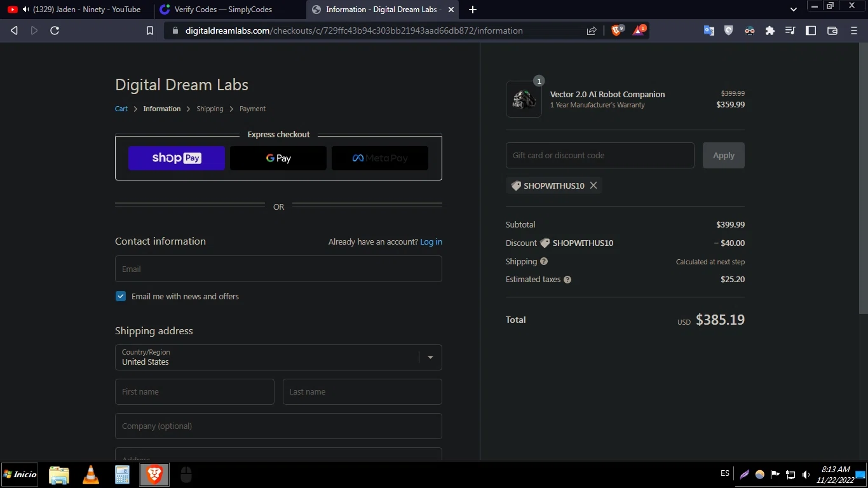The width and height of the screenshot is (868, 488).
Task: Click the mouse icon in taskbar
Action: 186,475
